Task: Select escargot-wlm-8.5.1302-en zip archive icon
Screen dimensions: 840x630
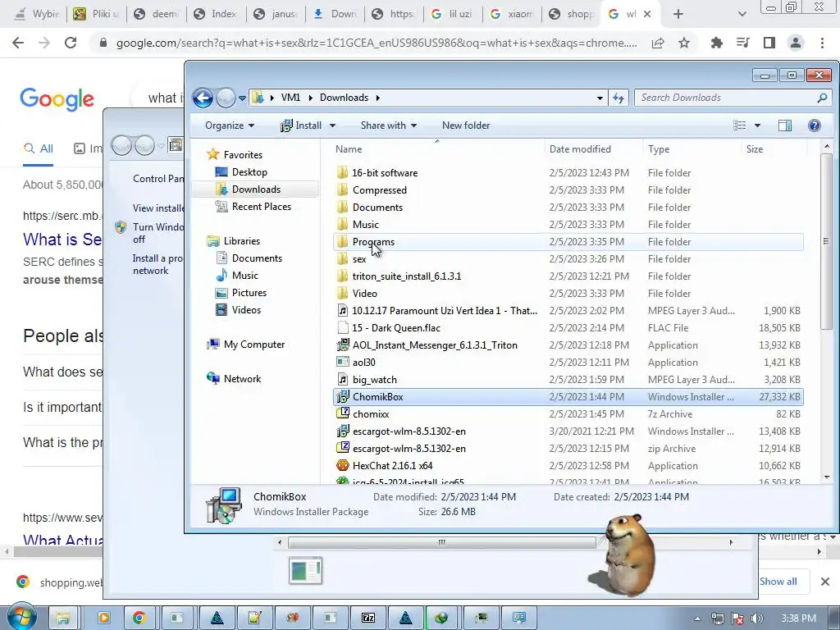Action: coord(342,448)
